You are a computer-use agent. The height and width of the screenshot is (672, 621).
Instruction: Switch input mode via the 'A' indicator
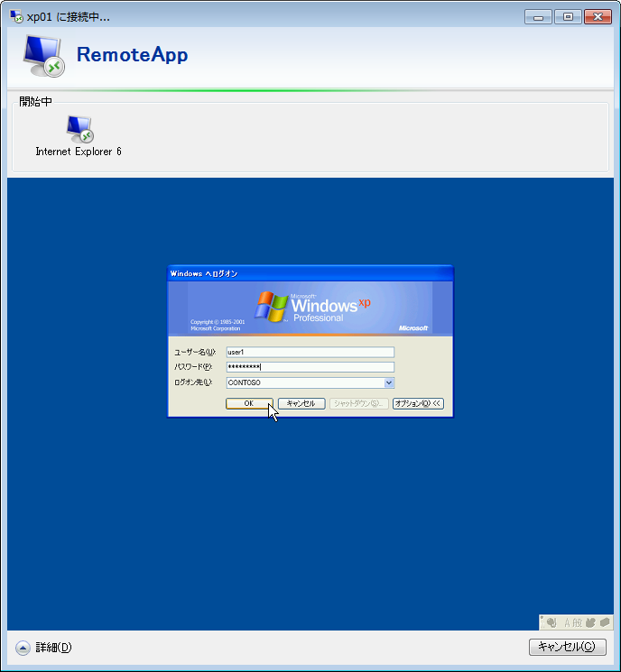coord(568,622)
